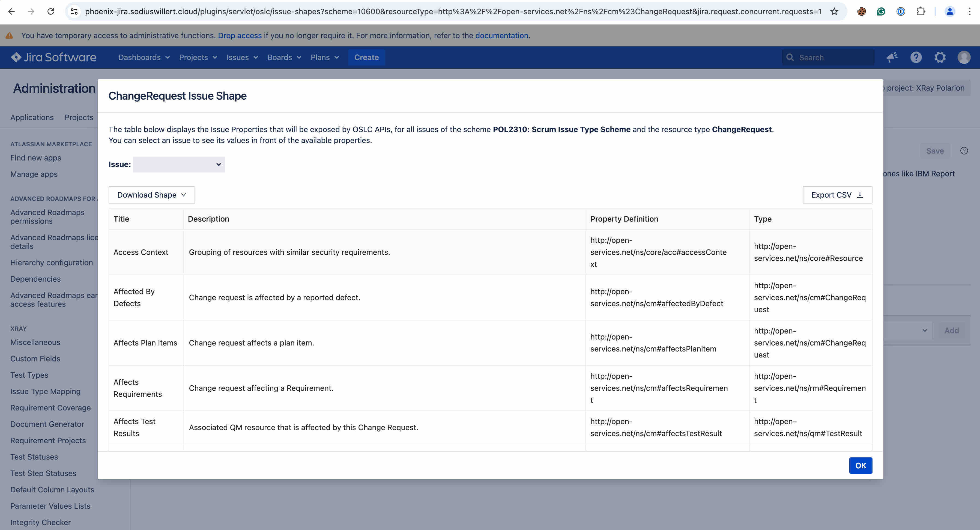Open the Grammarly extension icon

click(x=881, y=11)
